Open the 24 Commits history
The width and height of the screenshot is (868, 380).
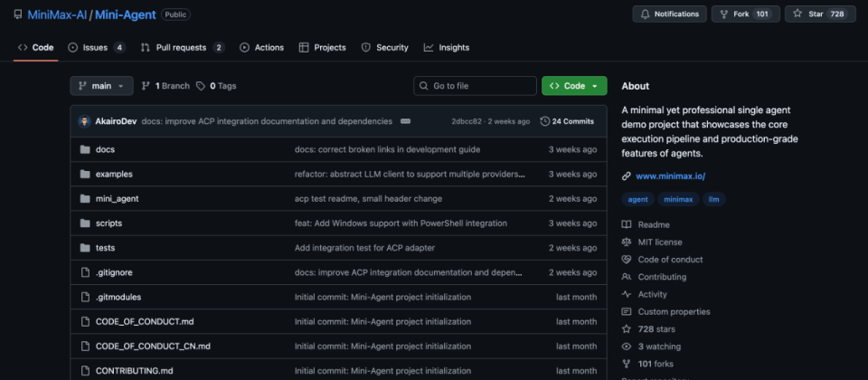(x=567, y=121)
